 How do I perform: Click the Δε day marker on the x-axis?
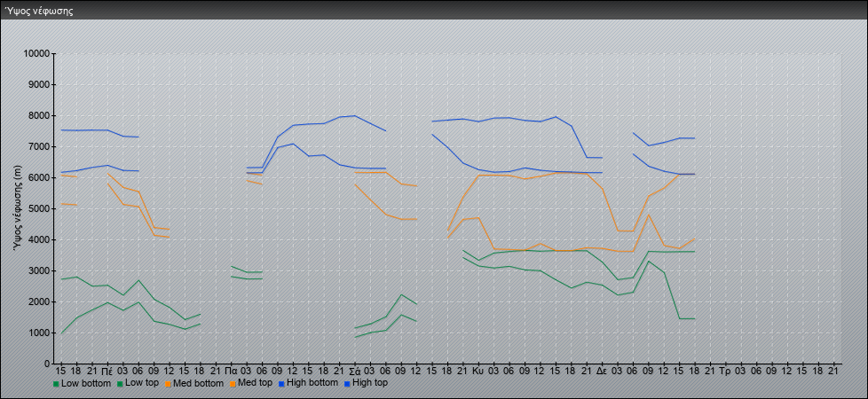click(602, 371)
